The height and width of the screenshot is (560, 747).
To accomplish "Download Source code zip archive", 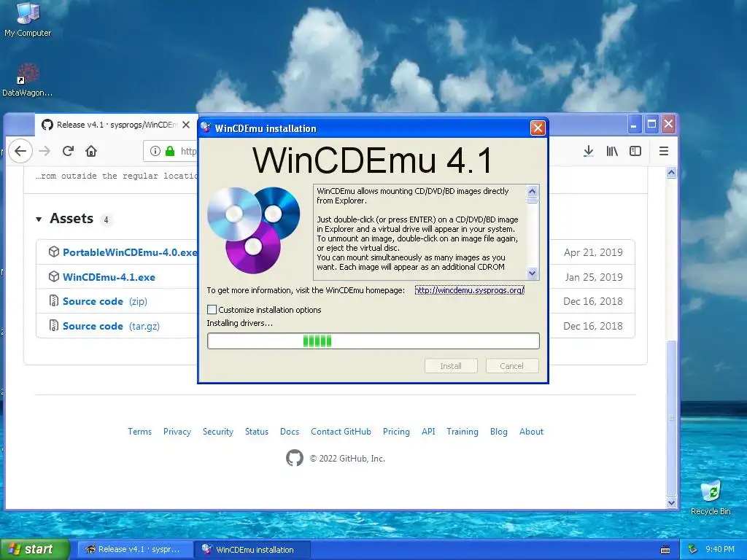I will coord(105,301).
